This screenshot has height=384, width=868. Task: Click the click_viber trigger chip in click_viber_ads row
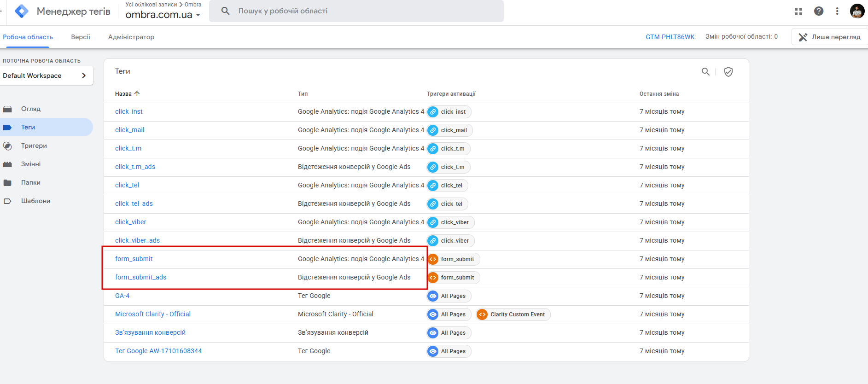click(x=451, y=241)
